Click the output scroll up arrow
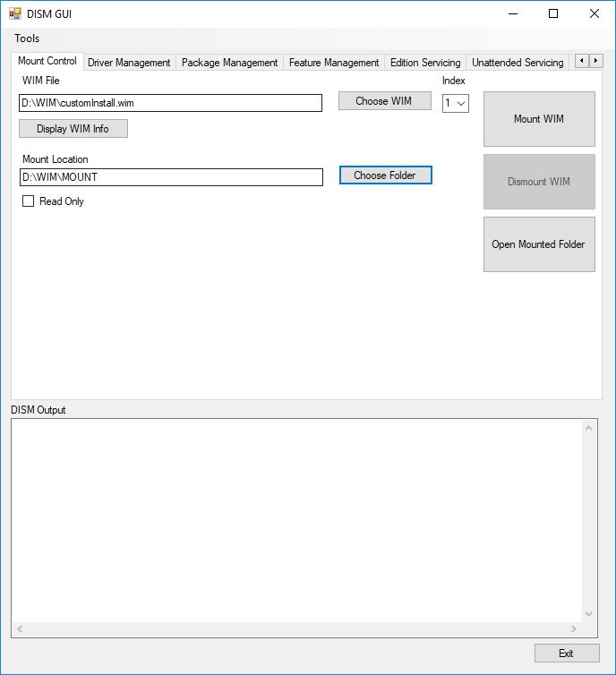This screenshot has height=675, width=616. 588,428
